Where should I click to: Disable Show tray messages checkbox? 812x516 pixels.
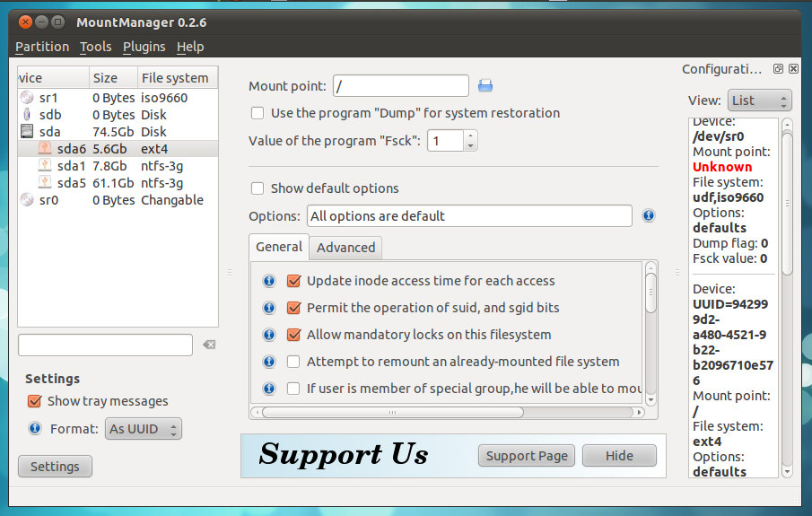35,401
